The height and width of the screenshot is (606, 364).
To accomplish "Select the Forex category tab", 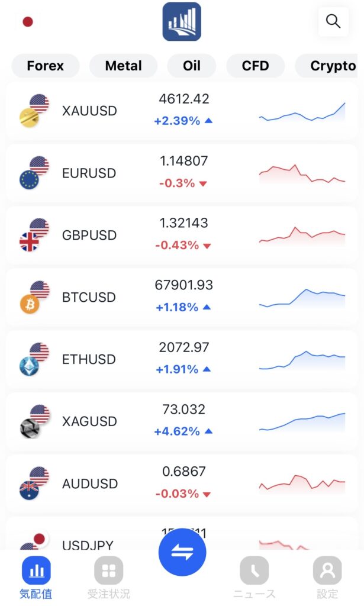I will (45, 66).
